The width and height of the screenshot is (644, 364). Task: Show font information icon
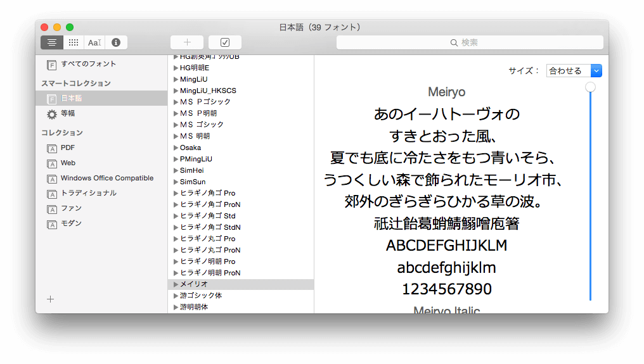point(116,42)
